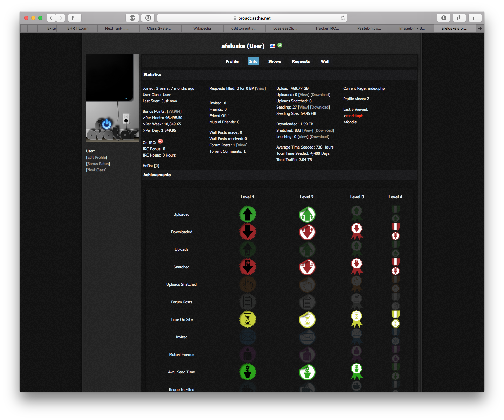Click the Snatched Level 1 badge

248,267
